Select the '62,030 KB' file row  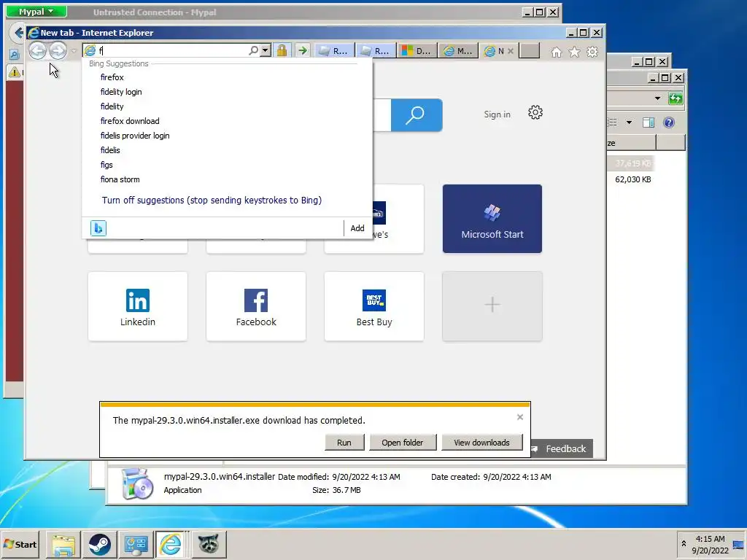[633, 179]
